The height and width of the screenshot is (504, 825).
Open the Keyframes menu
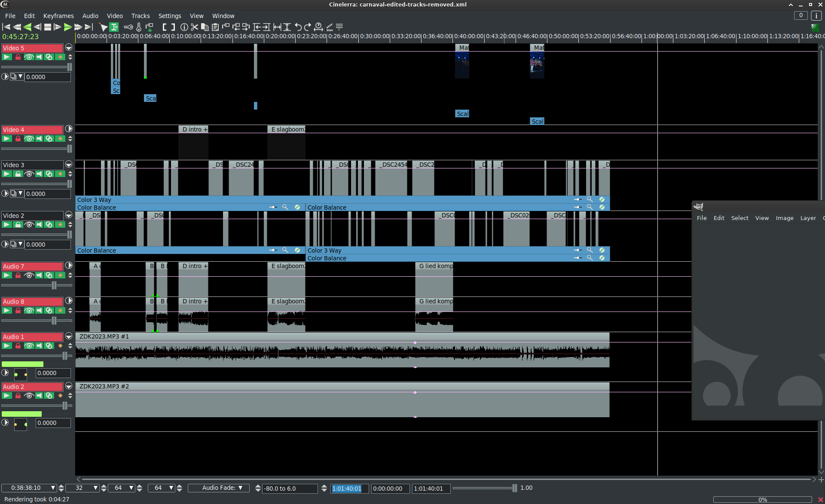tap(58, 16)
